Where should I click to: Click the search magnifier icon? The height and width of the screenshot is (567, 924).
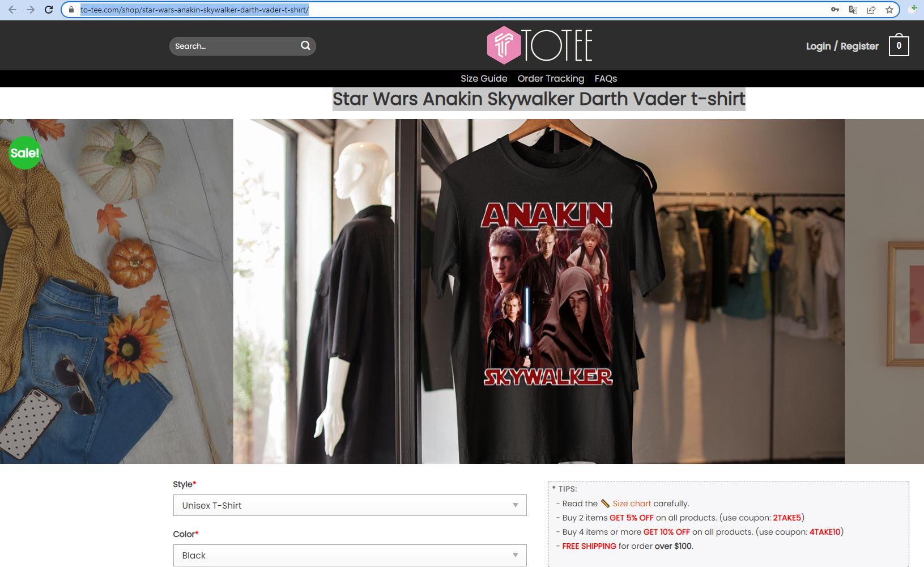(x=305, y=46)
